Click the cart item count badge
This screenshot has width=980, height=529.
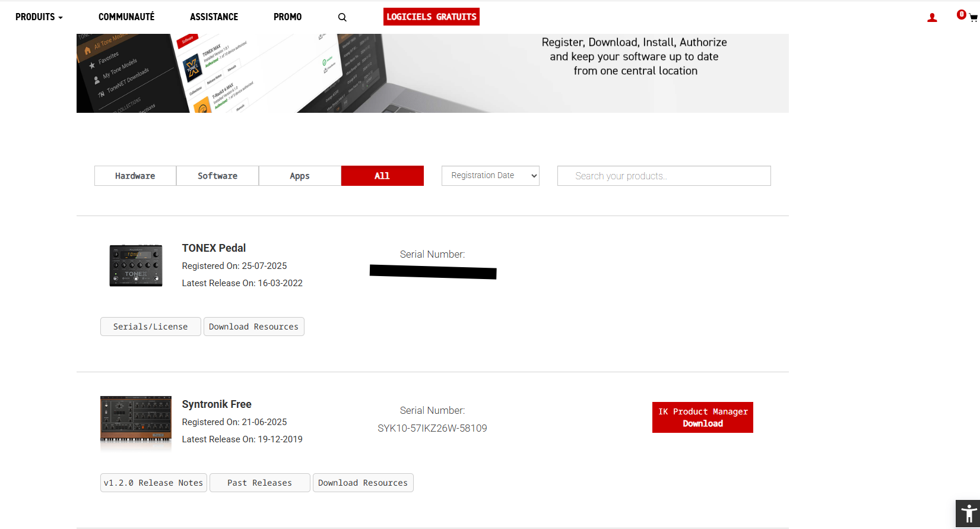[x=962, y=14]
